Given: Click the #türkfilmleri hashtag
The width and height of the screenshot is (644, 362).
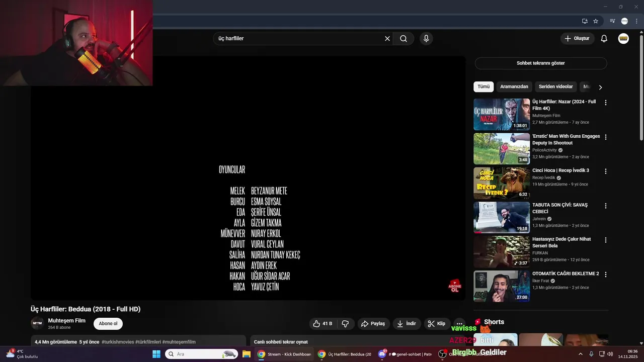Looking at the screenshot, I should pyautogui.click(x=148, y=342).
